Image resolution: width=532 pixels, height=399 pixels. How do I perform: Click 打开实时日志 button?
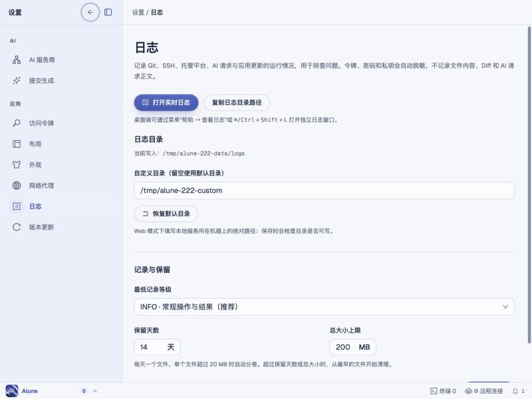(x=166, y=102)
